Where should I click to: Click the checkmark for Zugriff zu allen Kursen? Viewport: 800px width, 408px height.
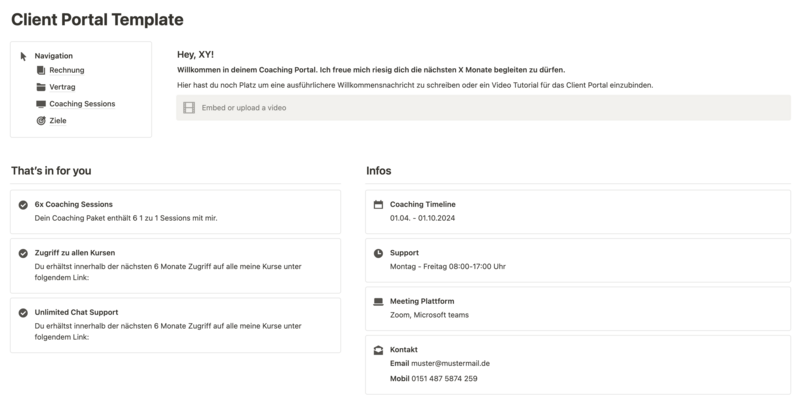(23, 253)
